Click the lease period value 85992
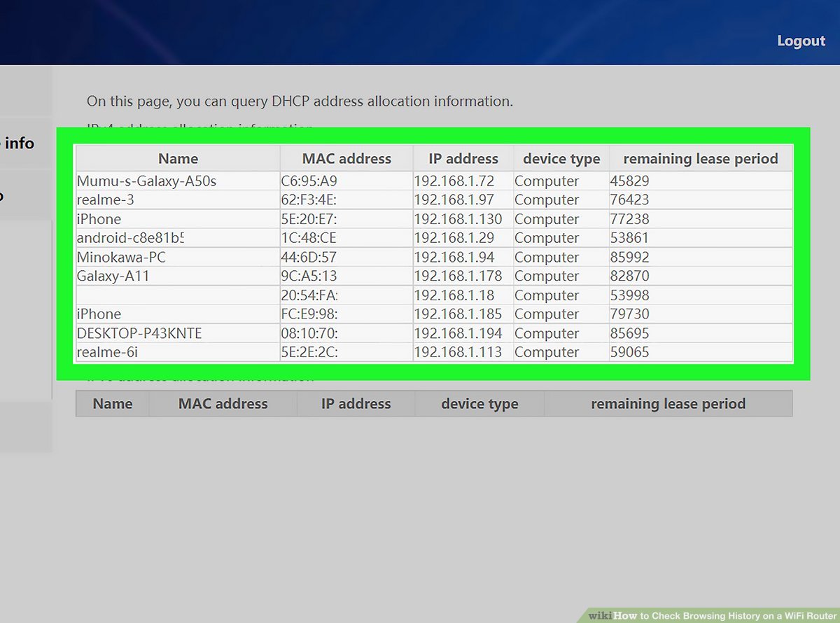Screen dimensions: 840x623 click(629, 258)
